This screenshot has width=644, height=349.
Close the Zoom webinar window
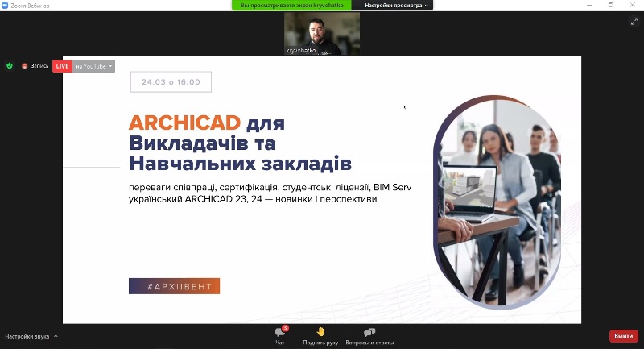tap(633, 5)
